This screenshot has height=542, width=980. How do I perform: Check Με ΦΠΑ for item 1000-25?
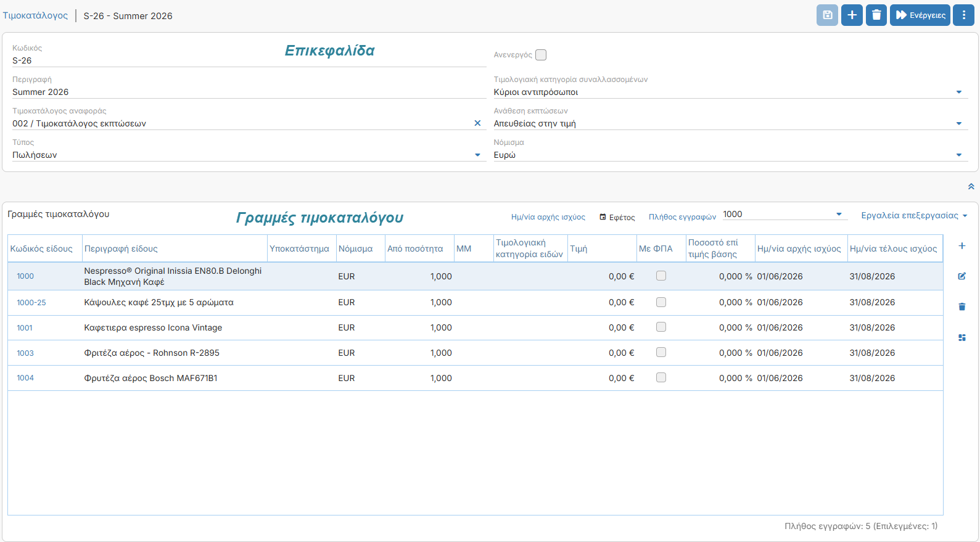(661, 302)
